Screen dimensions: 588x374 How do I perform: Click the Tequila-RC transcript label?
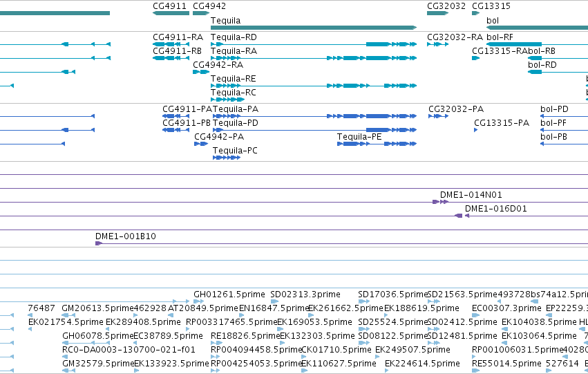(x=234, y=93)
